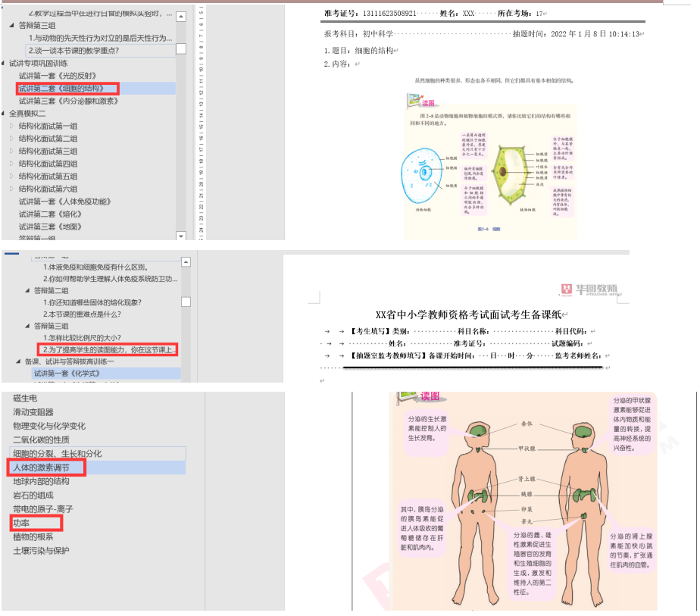Expand 结构化面试第三组 in navigation pane
This screenshot has width=700, height=616.
11,152
